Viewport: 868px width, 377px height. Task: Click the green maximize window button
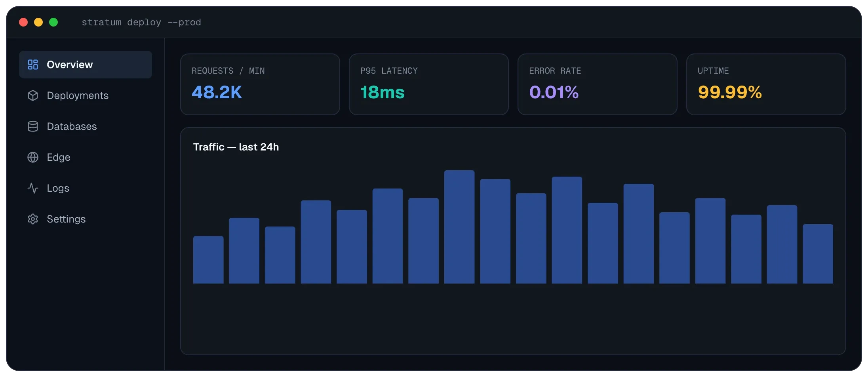coord(53,22)
